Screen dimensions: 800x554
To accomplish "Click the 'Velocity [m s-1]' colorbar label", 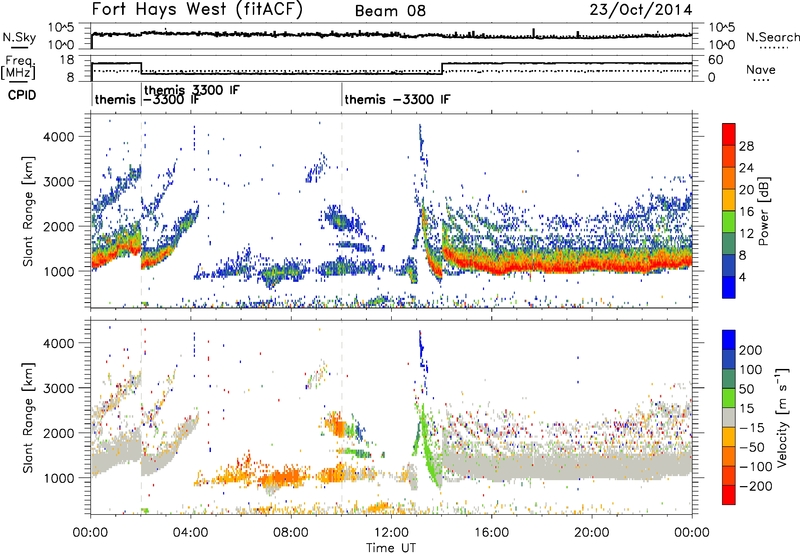I will (x=781, y=417).
